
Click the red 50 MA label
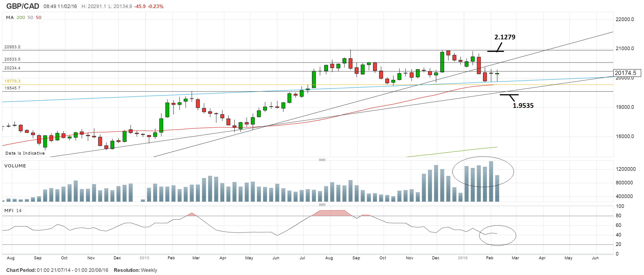click(38, 17)
